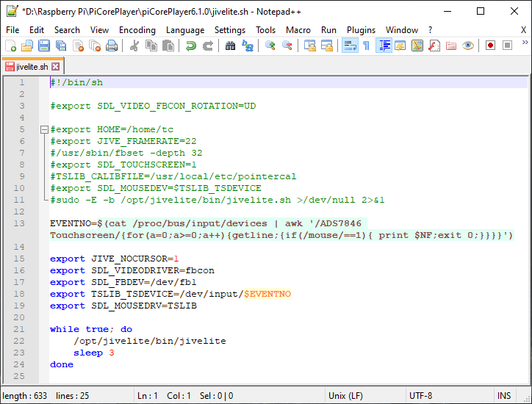Viewport: 532px width, 404px height.
Task: Start macro recording with the red record icon
Action: tap(490, 46)
